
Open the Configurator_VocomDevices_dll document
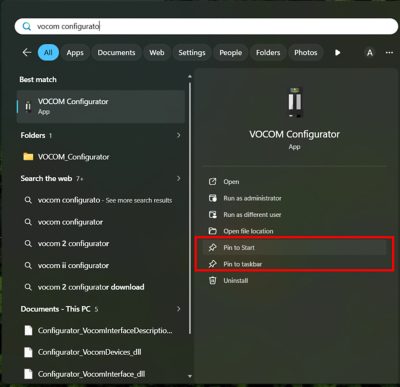coord(101,352)
